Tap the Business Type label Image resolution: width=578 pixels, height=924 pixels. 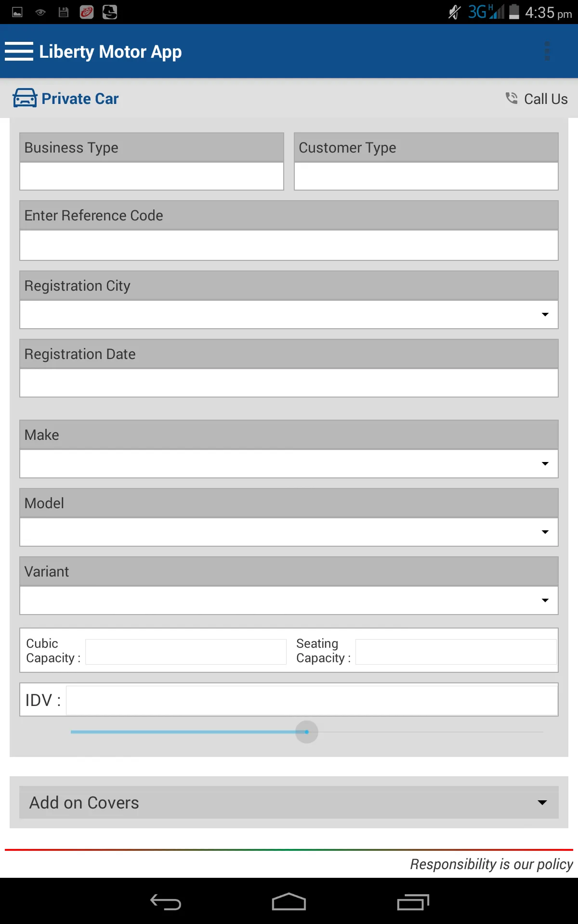click(x=71, y=148)
